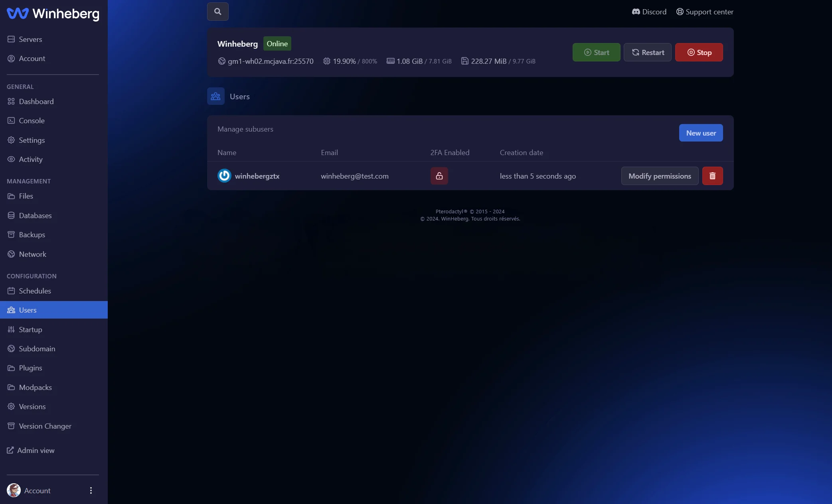Open the Discord link

(x=649, y=12)
